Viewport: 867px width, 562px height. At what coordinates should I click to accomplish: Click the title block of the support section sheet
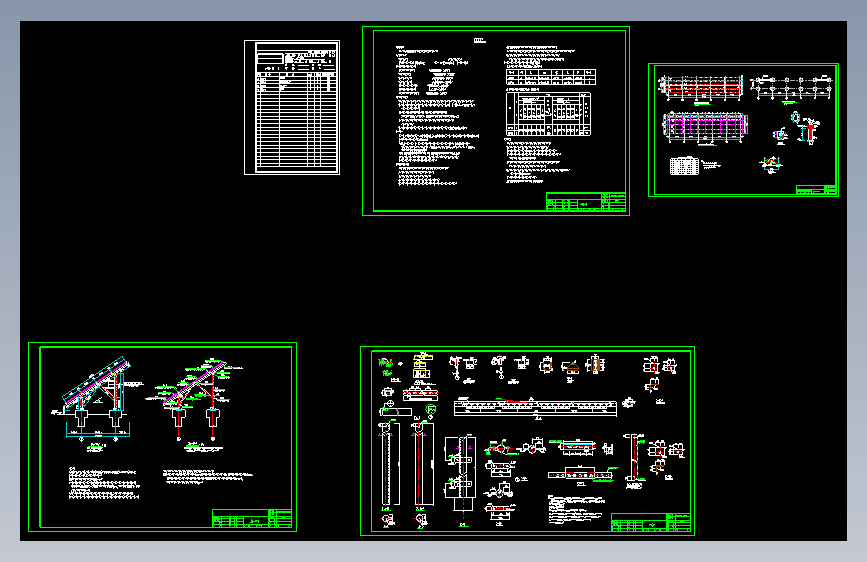[252, 518]
